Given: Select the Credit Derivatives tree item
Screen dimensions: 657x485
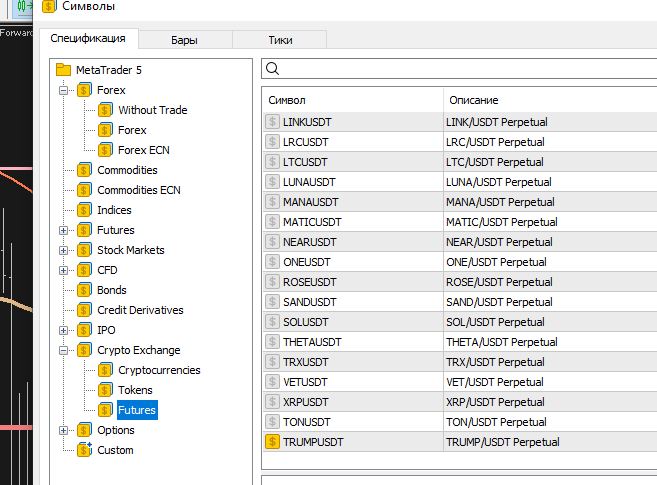Looking at the screenshot, I should click(140, 310).
